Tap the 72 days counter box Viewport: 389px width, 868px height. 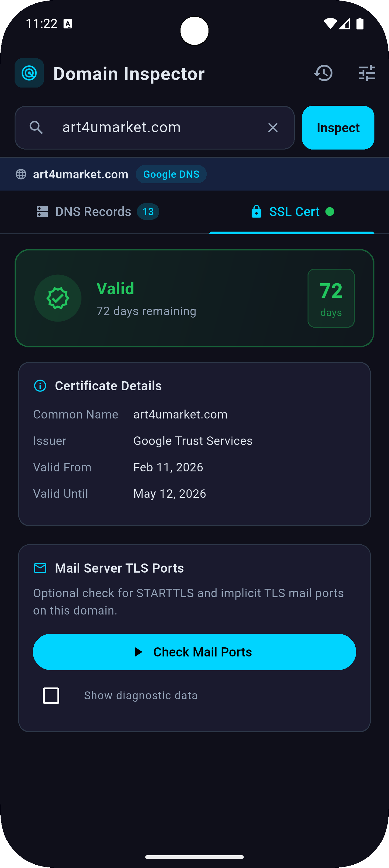click(x=331, y=298)
